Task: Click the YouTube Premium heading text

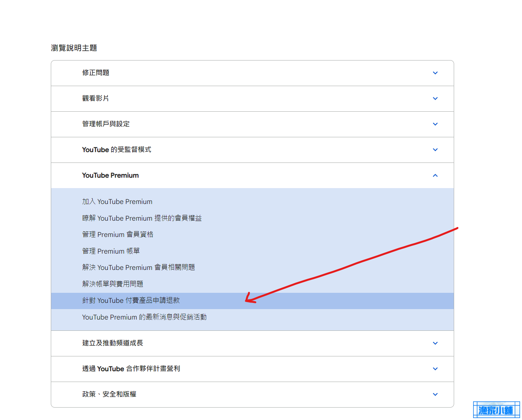Action: pos(111,175)
